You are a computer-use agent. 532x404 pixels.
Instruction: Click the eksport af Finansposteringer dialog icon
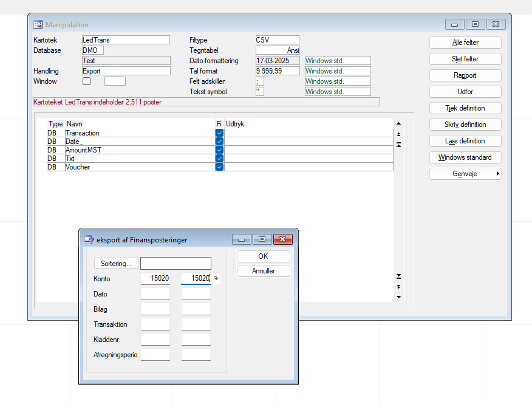(89, 240)
